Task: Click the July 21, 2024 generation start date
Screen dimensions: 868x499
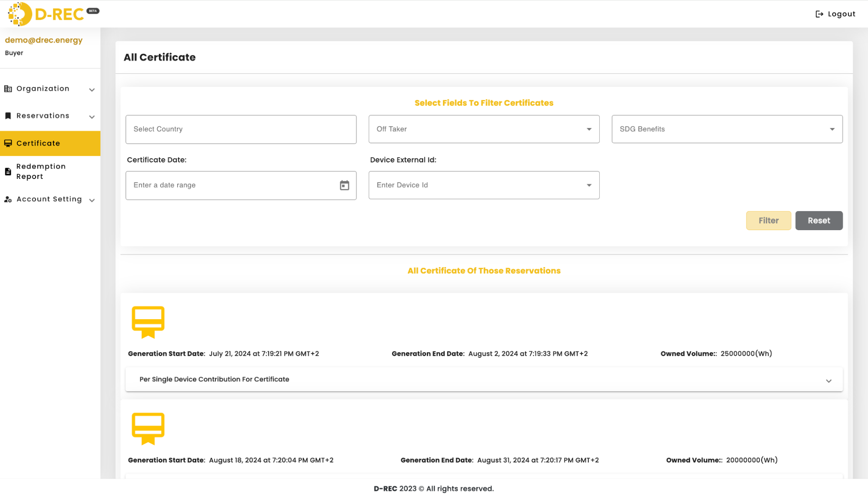Action: click(264, 354)
